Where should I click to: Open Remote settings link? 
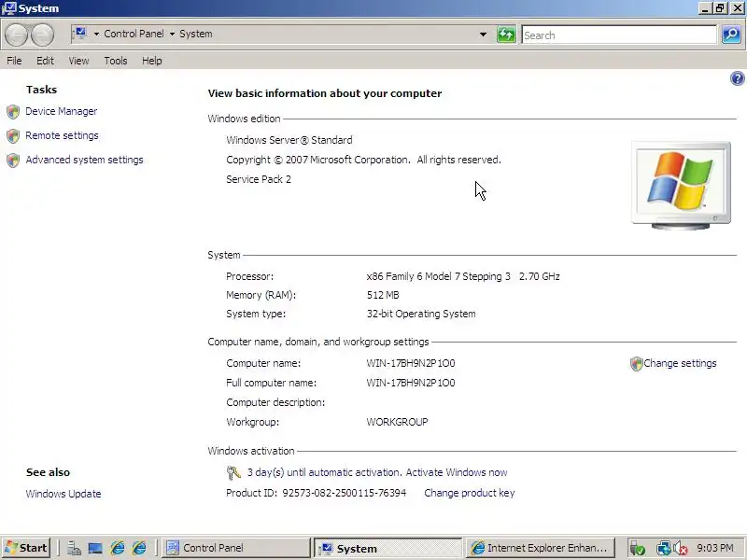[x=62, y=135]
